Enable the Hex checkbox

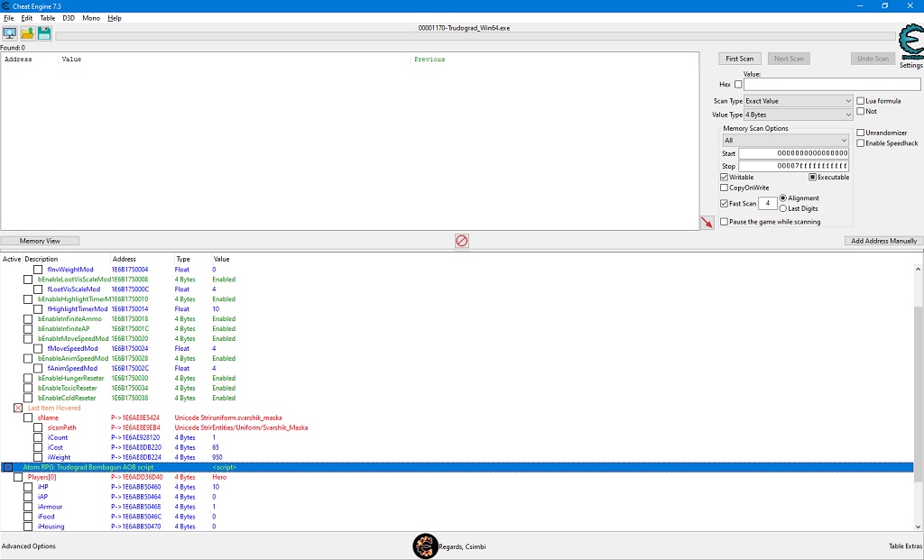tap(738, 85)
